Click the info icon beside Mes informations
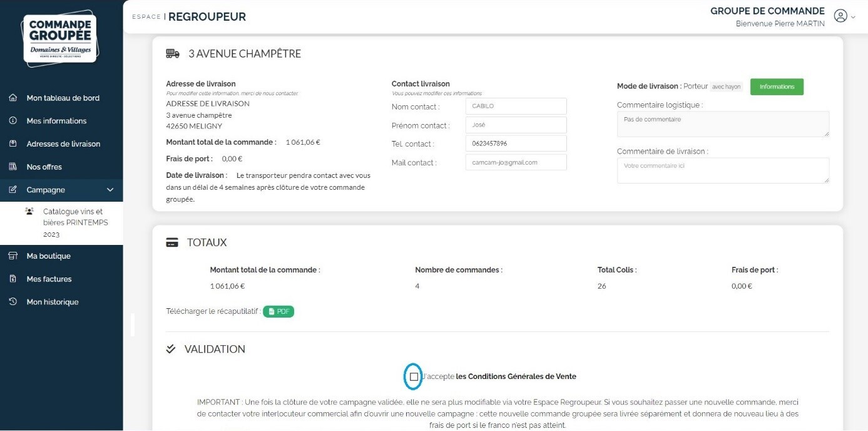The width and height of the screenshot is (868, 431). [13, 121]
